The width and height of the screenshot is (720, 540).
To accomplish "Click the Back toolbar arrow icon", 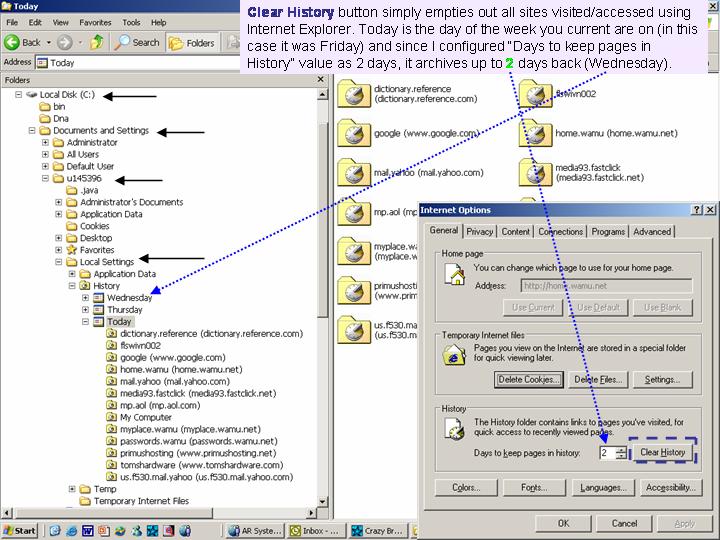I will click(12, 43).
